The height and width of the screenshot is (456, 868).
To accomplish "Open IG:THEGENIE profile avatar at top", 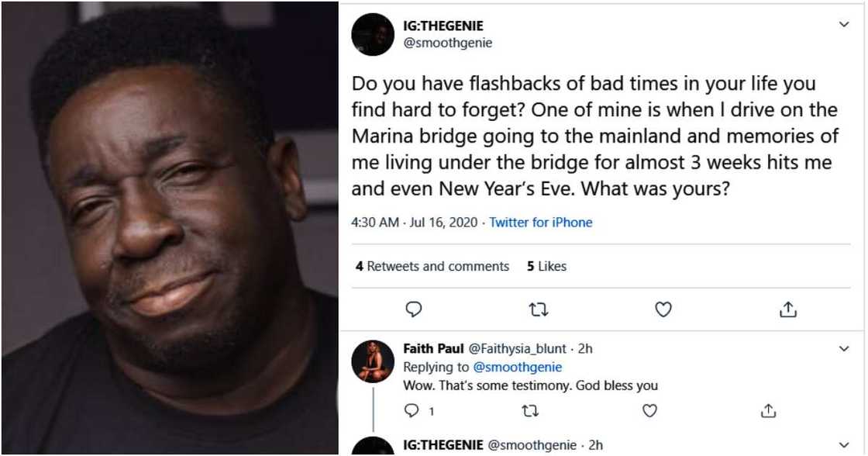I will [x=373, y=35].
